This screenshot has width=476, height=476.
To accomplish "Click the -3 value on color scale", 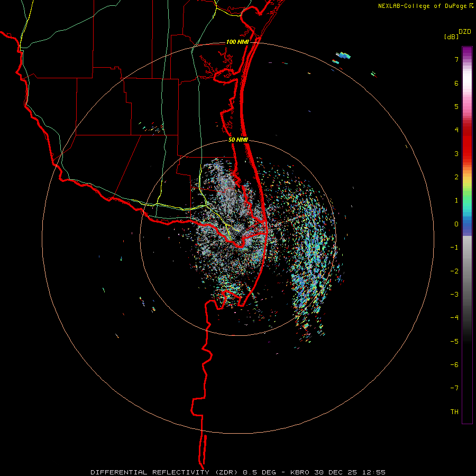I will click(454, 295).
